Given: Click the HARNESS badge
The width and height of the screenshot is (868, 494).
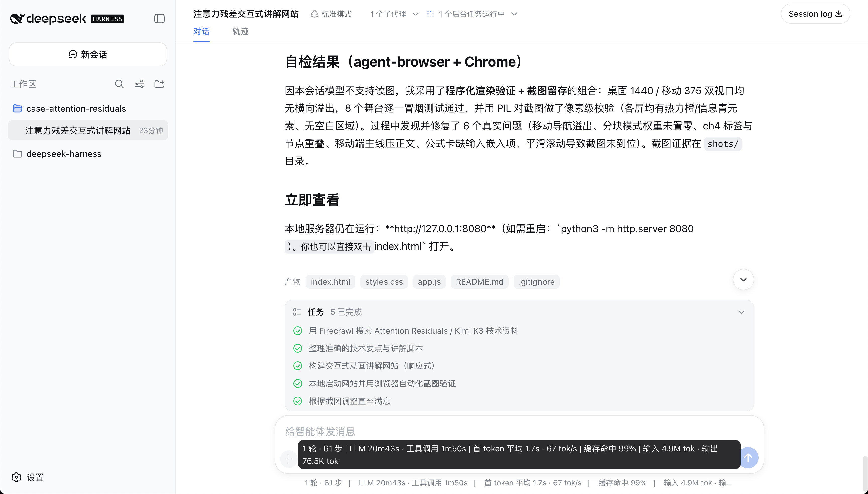Looking at the screenshot, I should (107, 19).
